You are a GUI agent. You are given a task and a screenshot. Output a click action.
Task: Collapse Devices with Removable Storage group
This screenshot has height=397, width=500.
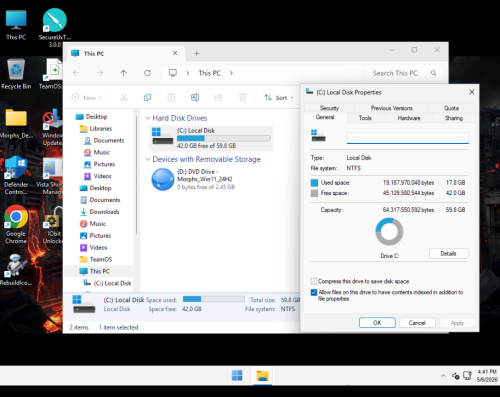(x=148, y=159)
